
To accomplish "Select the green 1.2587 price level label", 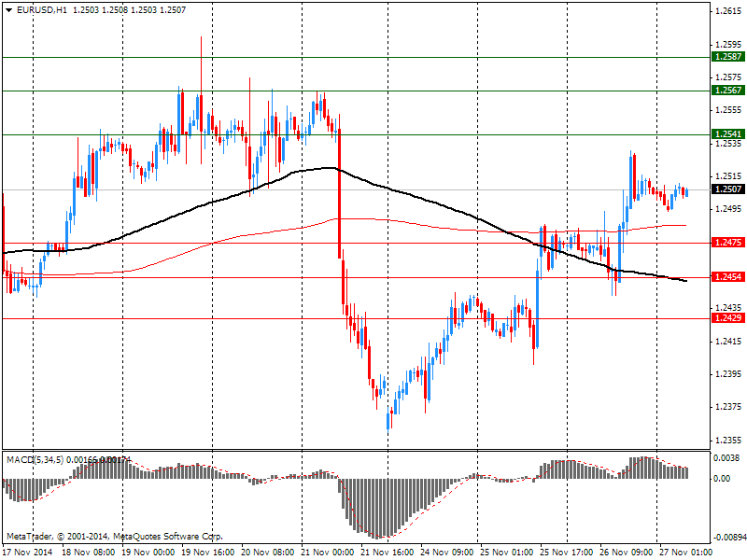I will coord(727,57).
